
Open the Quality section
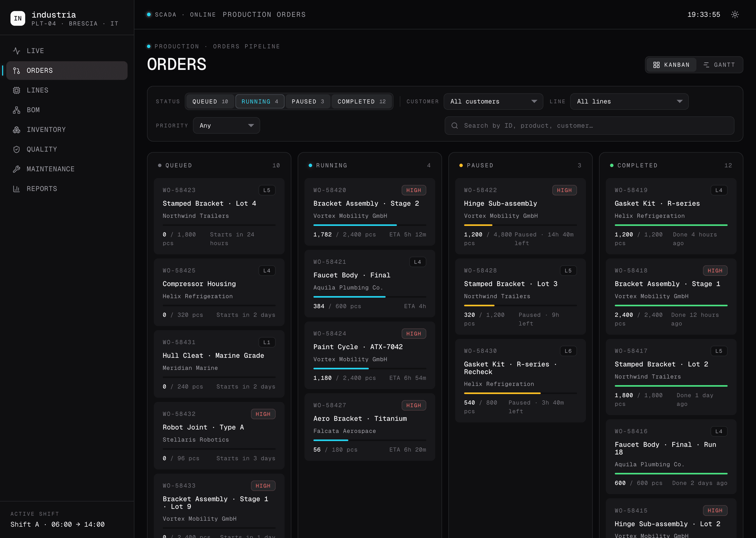(x=67, y=149)
